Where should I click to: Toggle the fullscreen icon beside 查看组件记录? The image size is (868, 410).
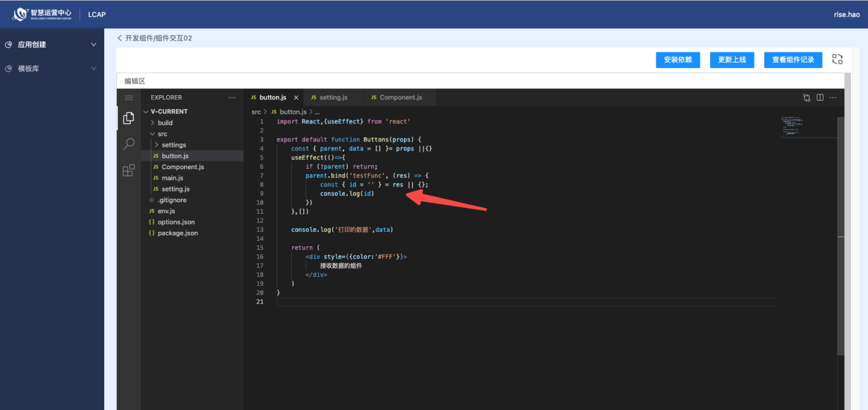pyautogui.click(x=837, y=59)
